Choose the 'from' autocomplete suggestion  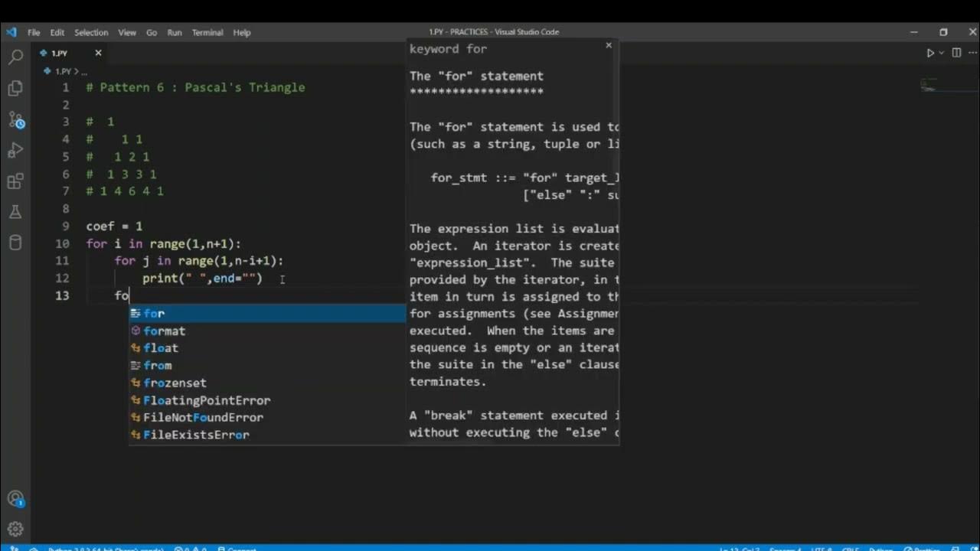click(x=267, y=366)
